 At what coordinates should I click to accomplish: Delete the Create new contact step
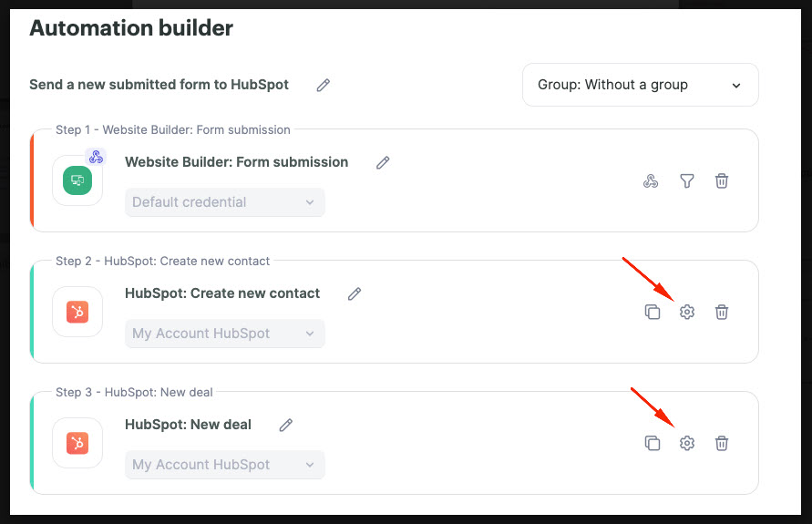[x=722, y=313]
